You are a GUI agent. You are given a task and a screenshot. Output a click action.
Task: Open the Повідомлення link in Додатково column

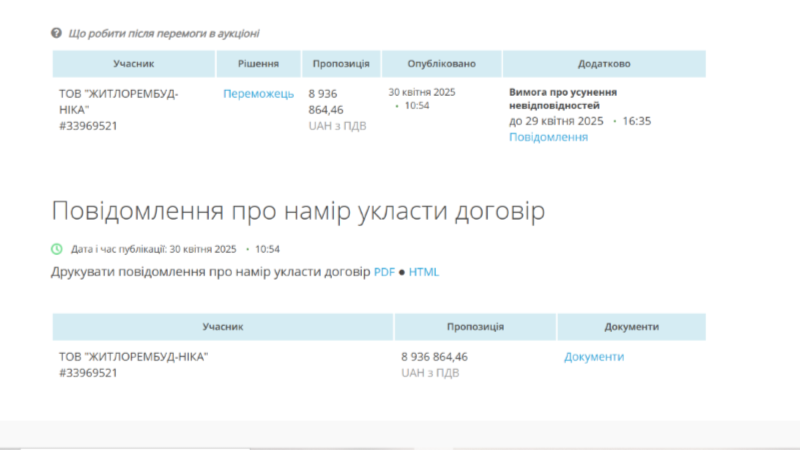point(548,137)
